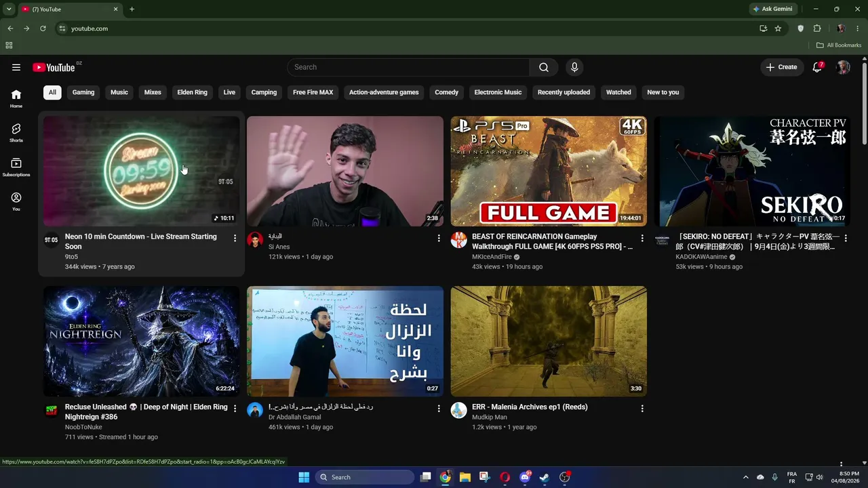Open the Chrome apps grid in bookmarks bar
The image size is (868, 488).
pos(9,45)
